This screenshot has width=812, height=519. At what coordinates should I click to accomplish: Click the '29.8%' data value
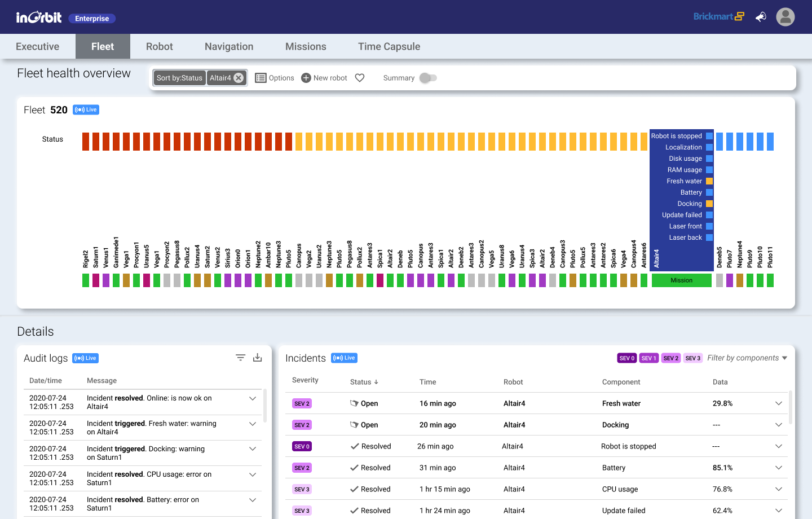click(x=722, y=403)
